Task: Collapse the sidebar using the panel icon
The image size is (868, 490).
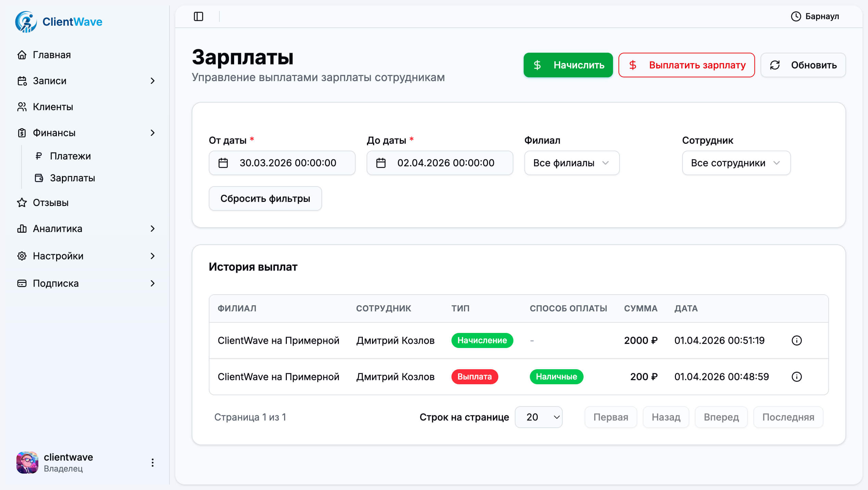Action: coord(199,16)
